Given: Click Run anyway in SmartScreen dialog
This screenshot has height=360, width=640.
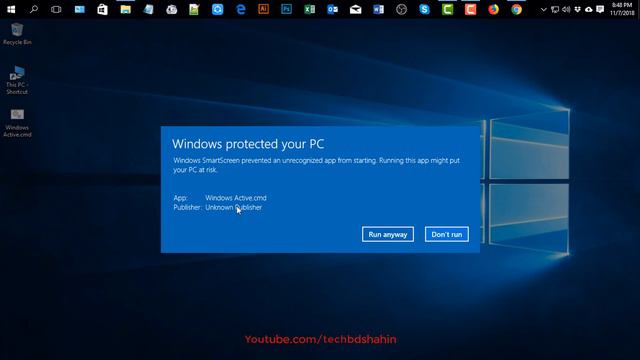Looking at the screenshot, I should [x=388, y=234].
